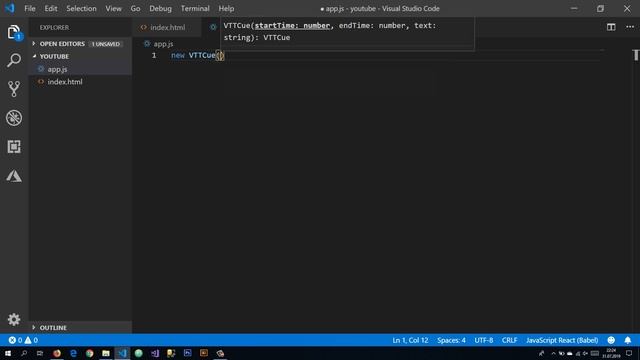This screenshot has height=360, width=640.
Task: Click the taskbar clock
Action: pos(611,353)
